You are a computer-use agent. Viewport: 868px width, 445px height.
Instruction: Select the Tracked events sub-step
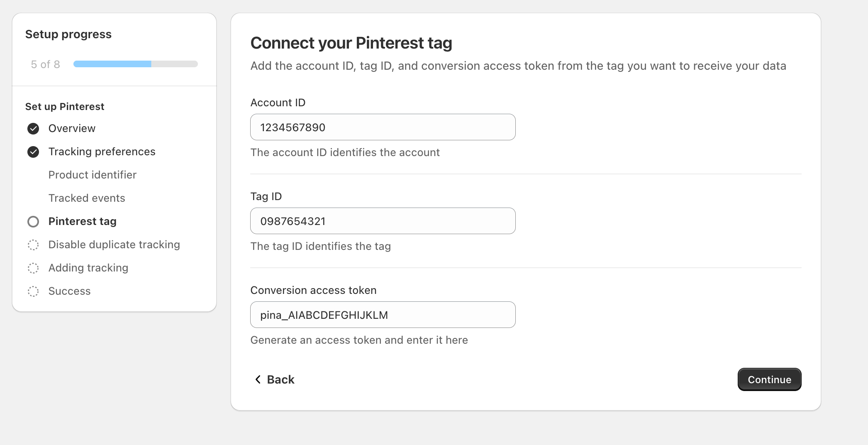coord(87,198)
